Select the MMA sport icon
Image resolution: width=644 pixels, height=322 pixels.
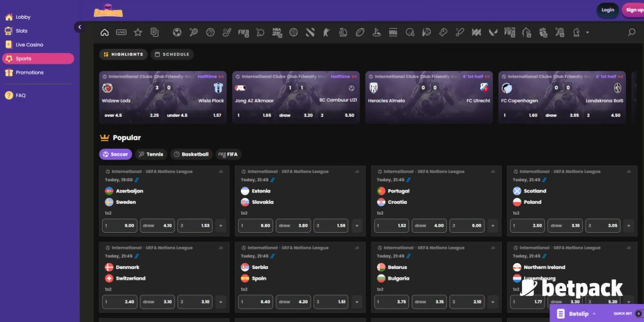tap(393, 32)
